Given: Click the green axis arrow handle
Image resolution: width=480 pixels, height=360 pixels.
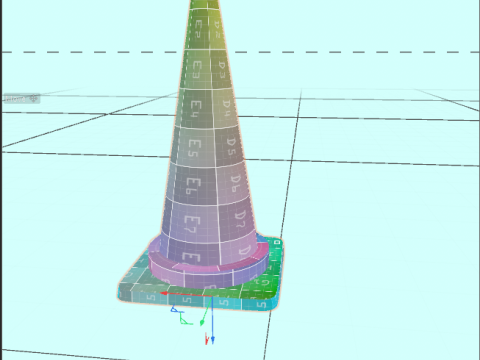Looking at the screenshot, I should pyautogui.click(x=202, y=323).
